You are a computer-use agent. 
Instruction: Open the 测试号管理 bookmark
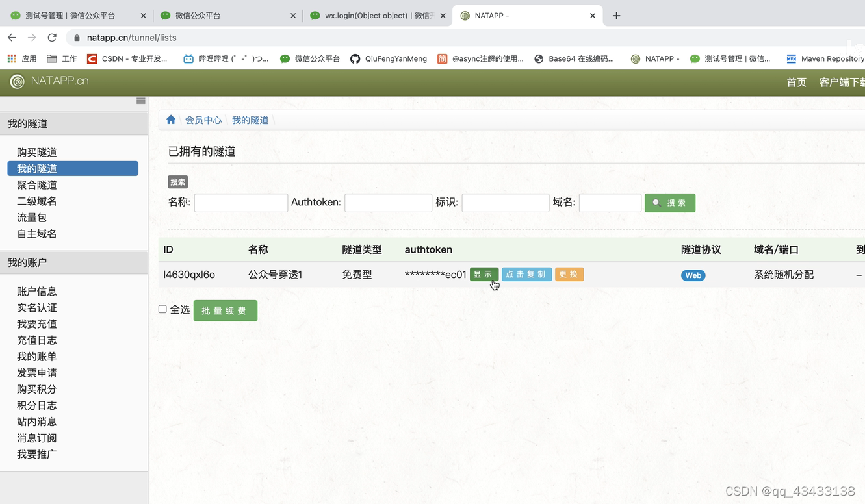tap(730, 58)
